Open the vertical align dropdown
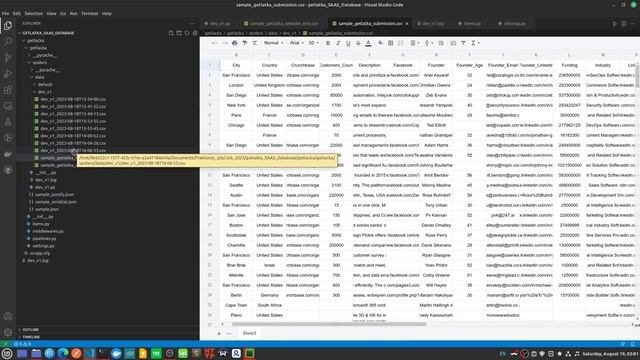This screenshot has height=360, width=640. pyautogui.click(x=429, y=43)
